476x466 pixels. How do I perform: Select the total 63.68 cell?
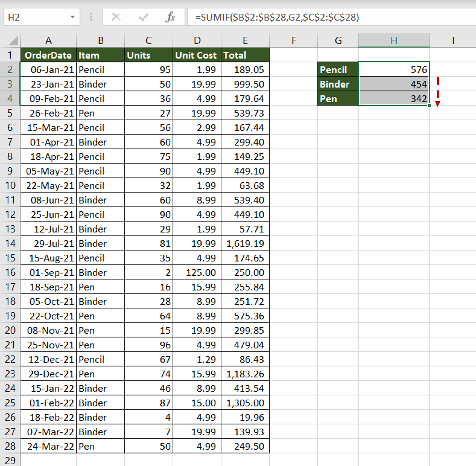[x=245, y=185]
